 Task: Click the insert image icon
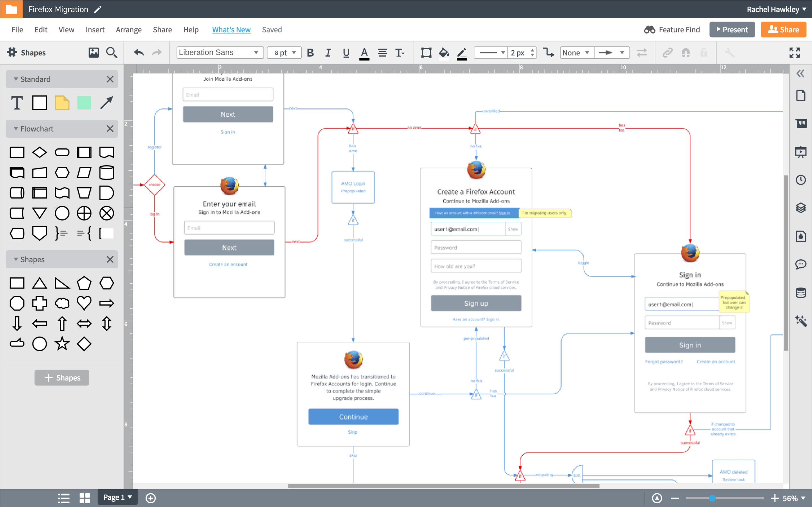coord(94,53)
